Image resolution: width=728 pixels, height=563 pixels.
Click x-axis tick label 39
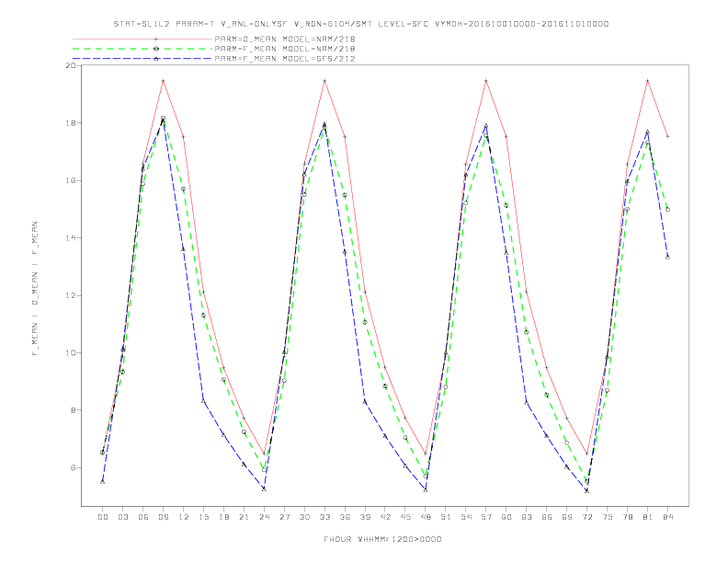(365, 517)
